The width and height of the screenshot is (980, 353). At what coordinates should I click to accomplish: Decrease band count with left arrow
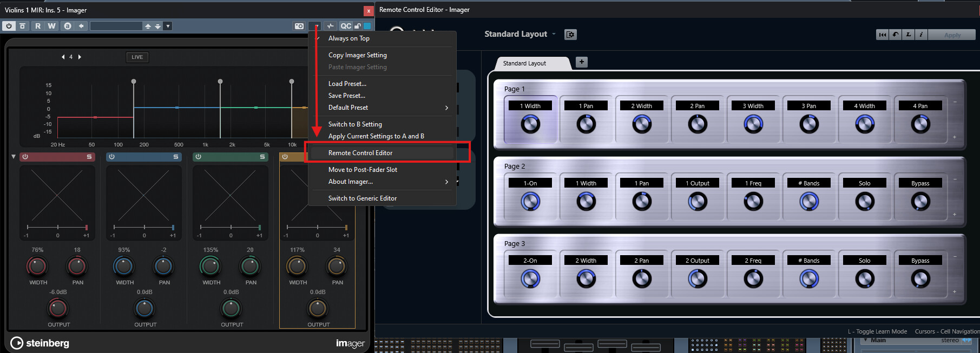(x=63, y=57)
